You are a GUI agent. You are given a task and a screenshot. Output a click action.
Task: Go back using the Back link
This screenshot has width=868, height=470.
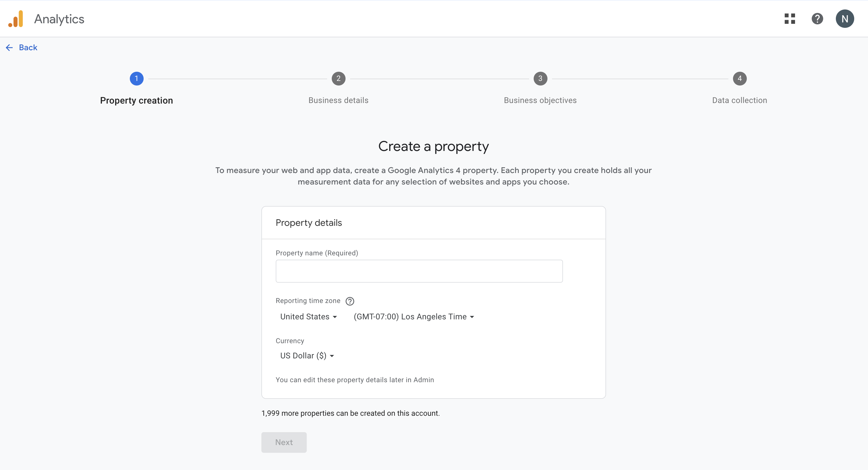pyautogui.click(x=28, y=48)
